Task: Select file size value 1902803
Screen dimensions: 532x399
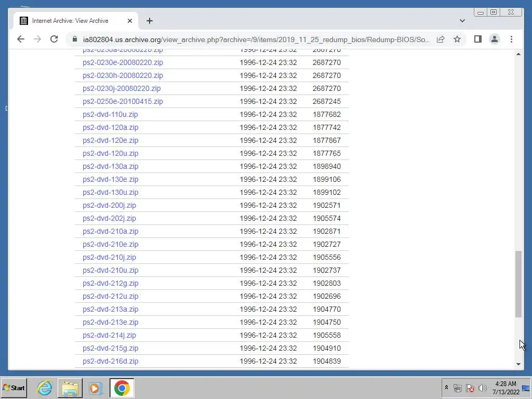Action: pos(327,283)
